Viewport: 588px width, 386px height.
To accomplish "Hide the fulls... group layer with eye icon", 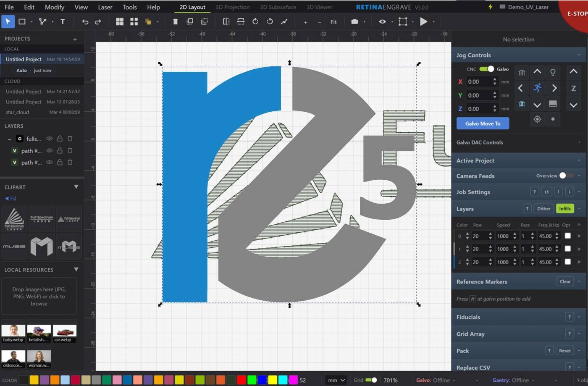I will tap(50, 139).
